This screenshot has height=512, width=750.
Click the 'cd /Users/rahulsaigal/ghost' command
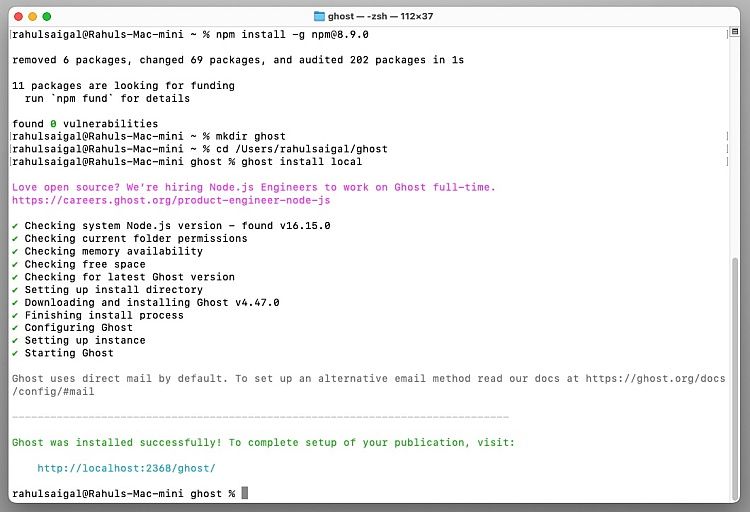click(302, 149)
